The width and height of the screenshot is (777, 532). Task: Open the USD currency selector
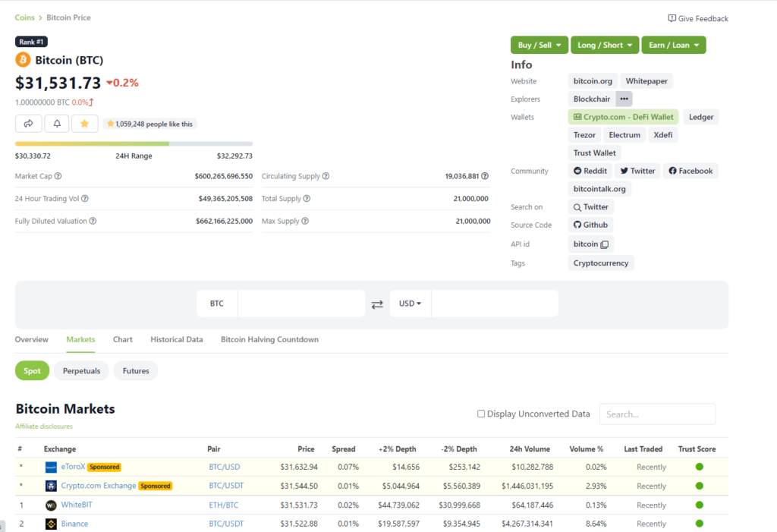(x=410, y=303)
